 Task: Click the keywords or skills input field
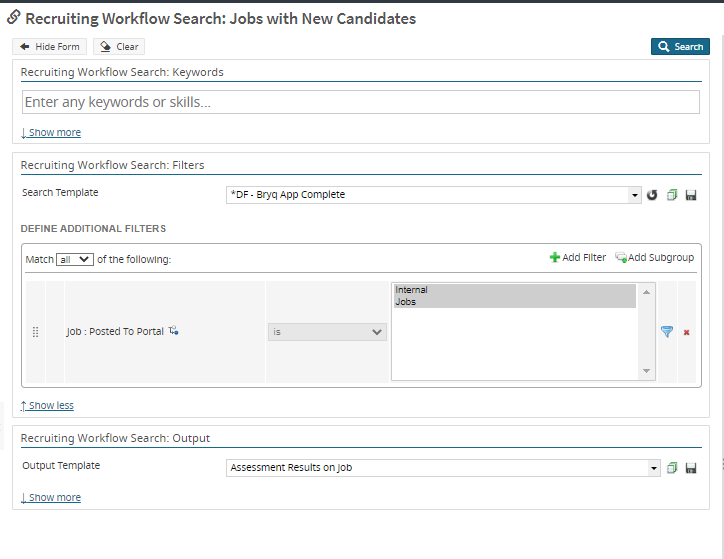360,102
